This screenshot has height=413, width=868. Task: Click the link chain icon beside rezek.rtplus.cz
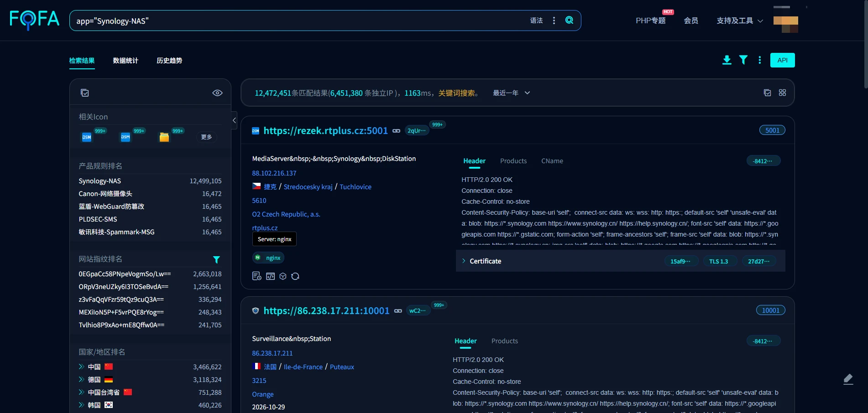click(397, 131)
